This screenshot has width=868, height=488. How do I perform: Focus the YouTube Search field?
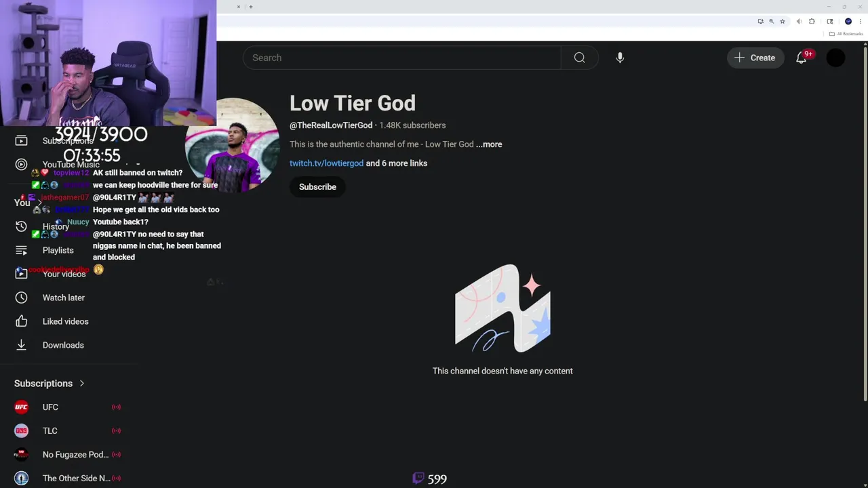401,58
